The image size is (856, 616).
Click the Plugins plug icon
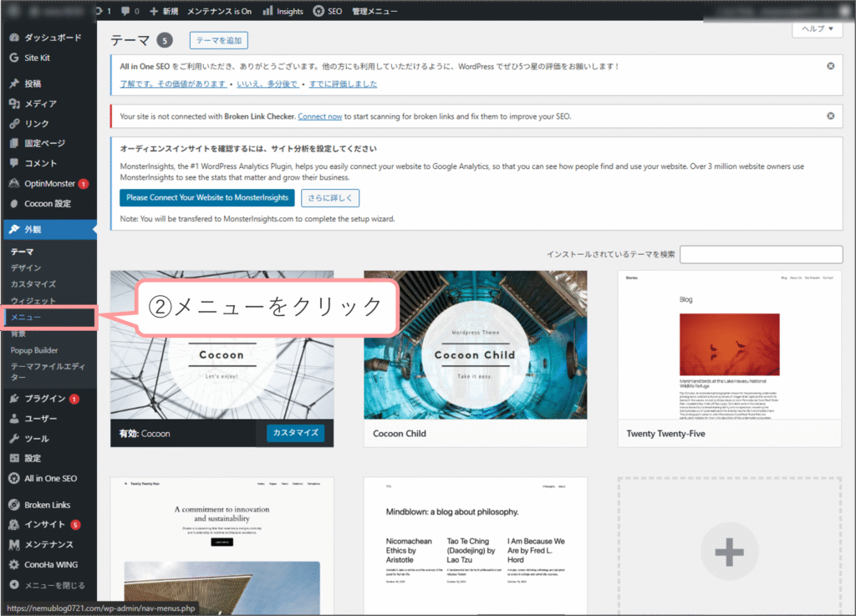pos(14,399)
